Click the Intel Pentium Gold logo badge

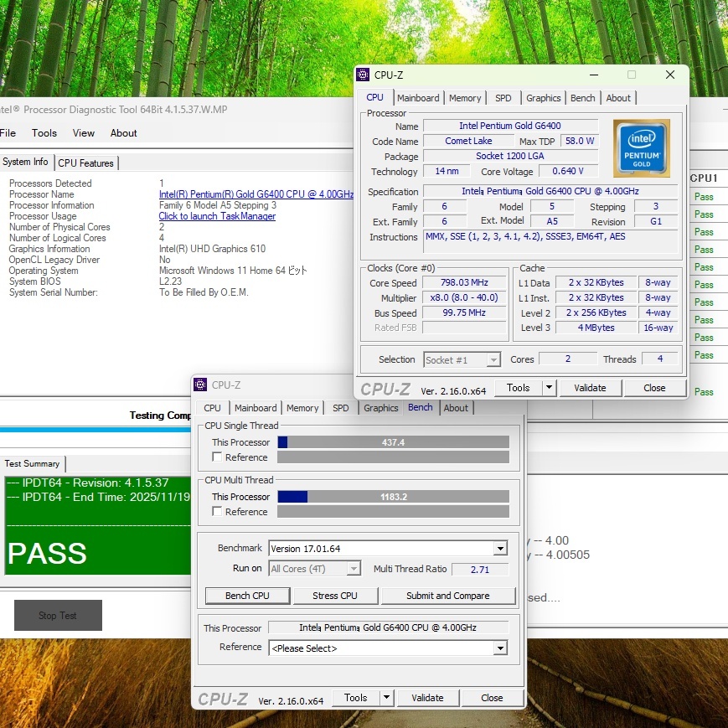[x=641, y=148]
